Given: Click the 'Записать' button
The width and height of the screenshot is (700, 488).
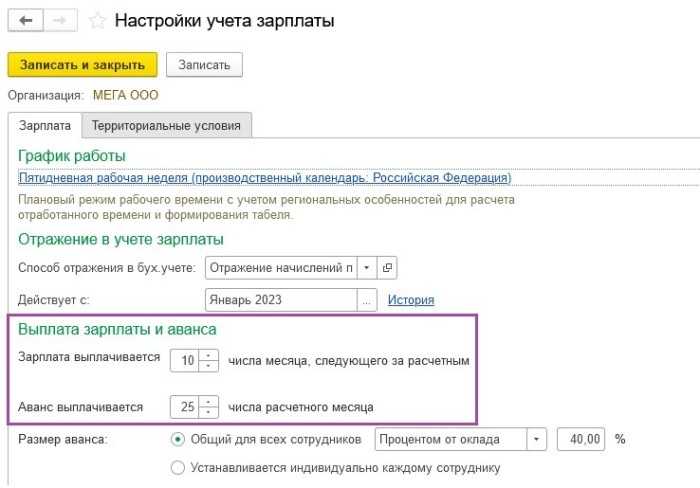Looking at the screenshot, I should (204, 65).
